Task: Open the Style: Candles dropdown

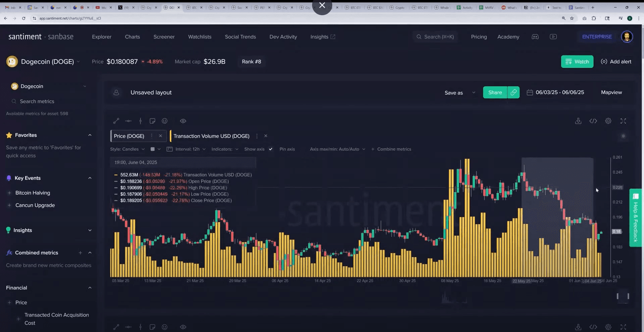Action: coord(127,149)
